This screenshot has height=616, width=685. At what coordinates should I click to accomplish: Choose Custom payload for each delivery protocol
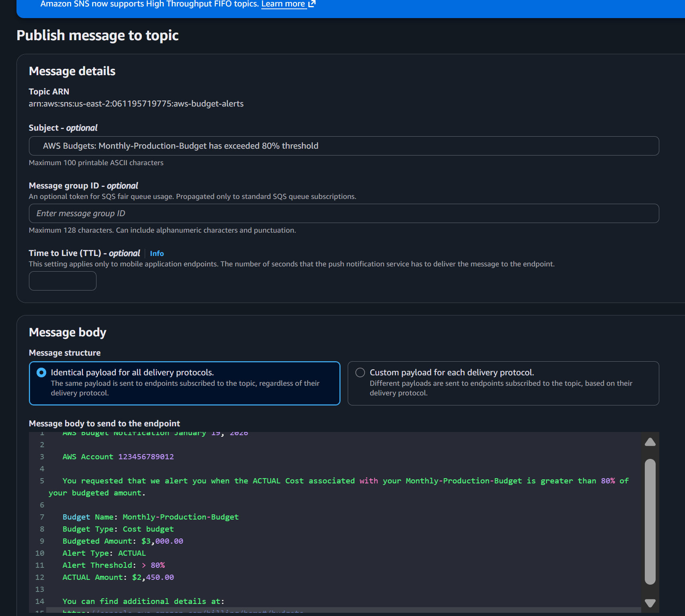(360, 372)
